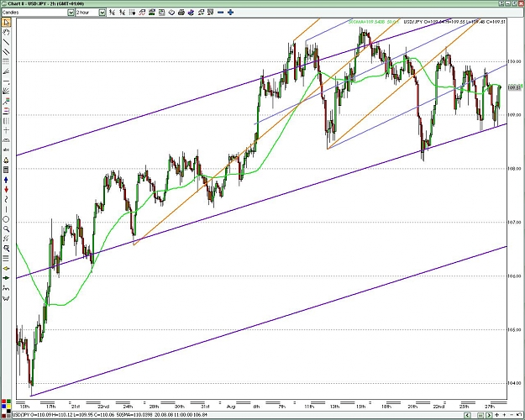The height and width of the screenshot is (420, 525).
Task: Click the horizontal lines list icon
Action: pos(6,258)
